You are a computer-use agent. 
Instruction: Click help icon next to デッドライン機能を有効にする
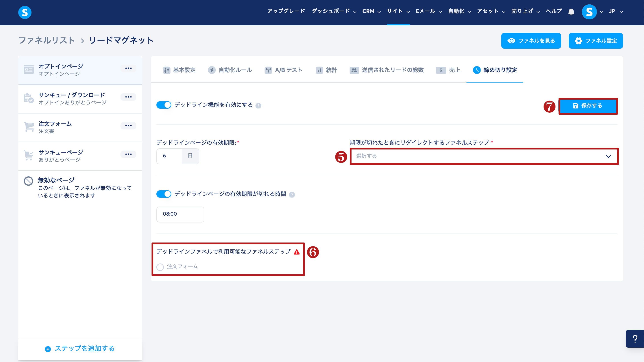(258, 106)
